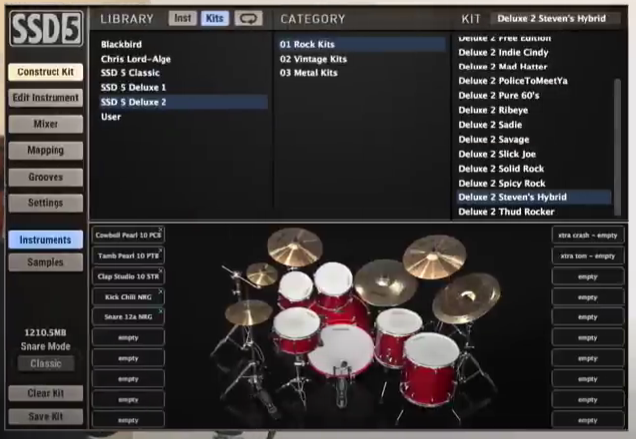Open the Grooves page
This screenshot has width=636, height=439.
pos(45,177)
